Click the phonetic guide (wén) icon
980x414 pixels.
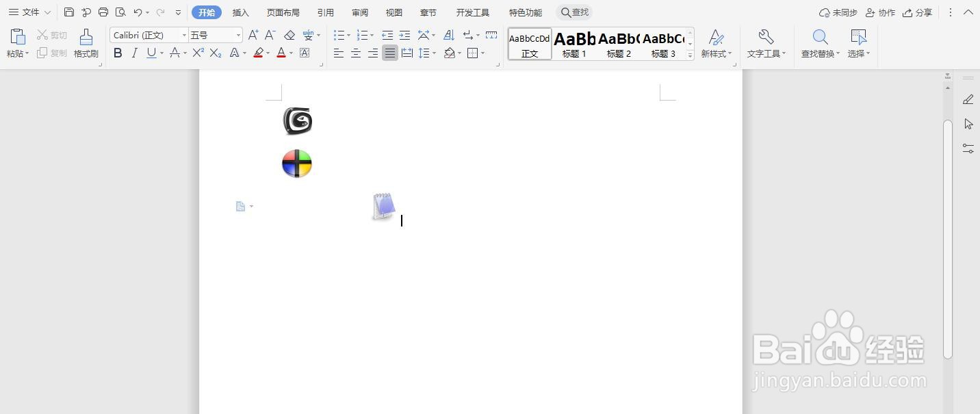coord(308,35)
